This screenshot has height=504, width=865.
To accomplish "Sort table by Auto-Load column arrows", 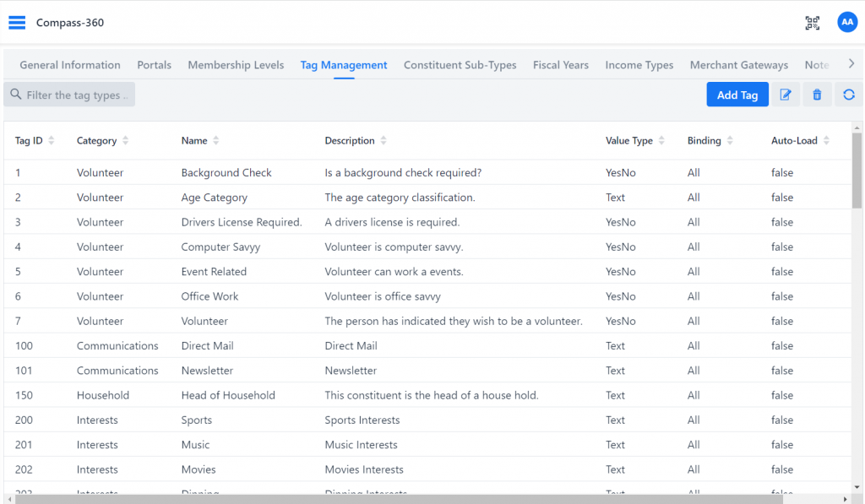I will click(826, 140).
